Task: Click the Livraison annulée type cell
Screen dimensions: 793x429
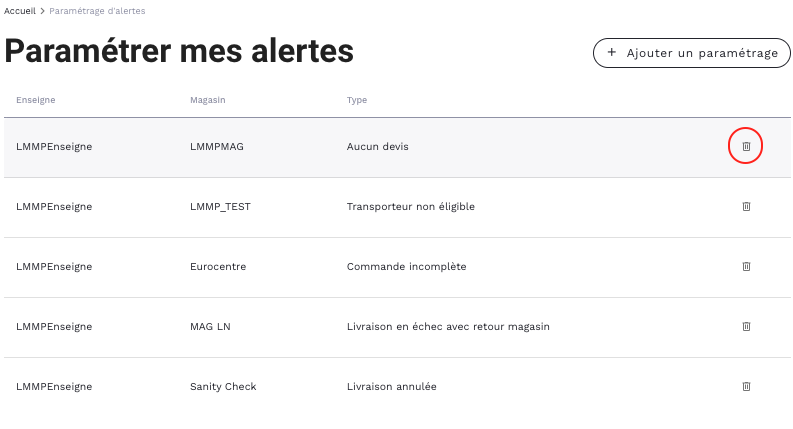Action: (x=391, y=386)
